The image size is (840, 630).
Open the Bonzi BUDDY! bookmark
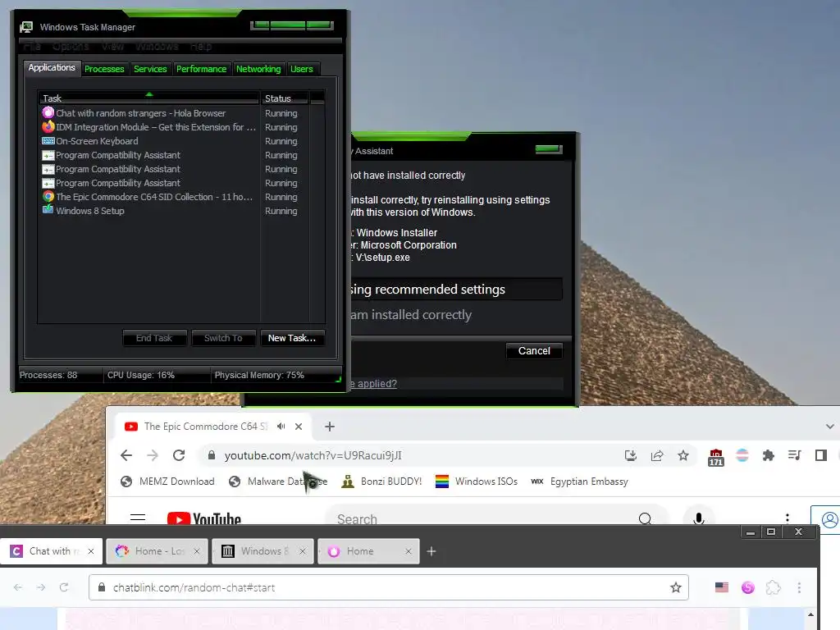382,481
